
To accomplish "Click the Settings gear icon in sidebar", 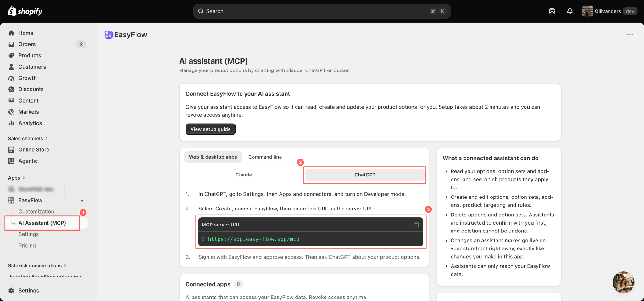I will point(11,291).
